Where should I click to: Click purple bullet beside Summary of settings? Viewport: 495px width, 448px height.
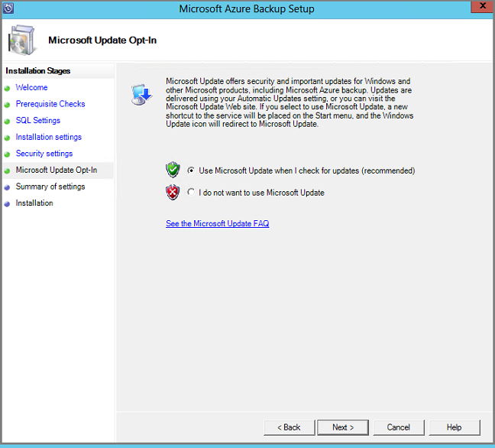click(x=8, y=187)
